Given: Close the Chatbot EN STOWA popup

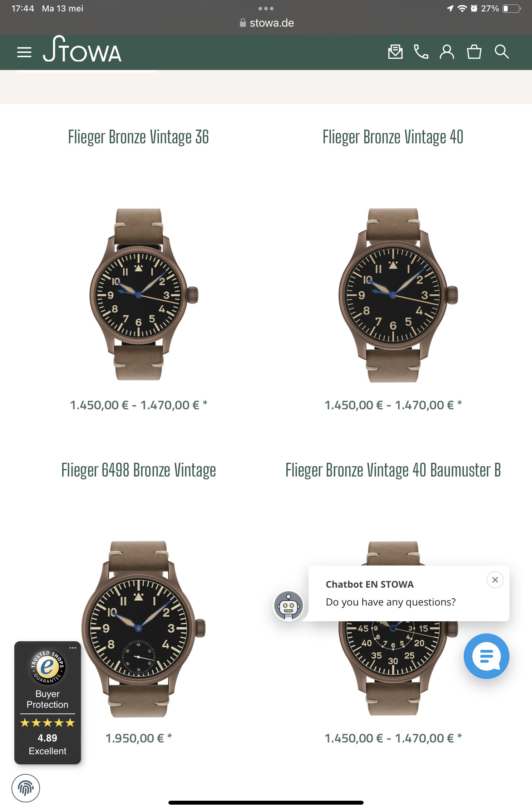Looking at the screenshot, I should pyautogui.click(x=495, y=580).
